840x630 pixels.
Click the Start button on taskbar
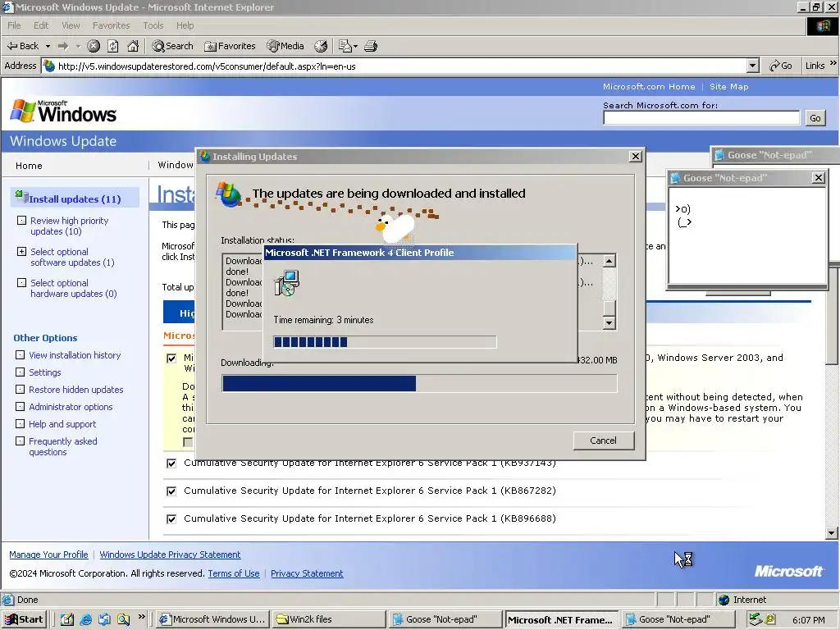[24, 619]
